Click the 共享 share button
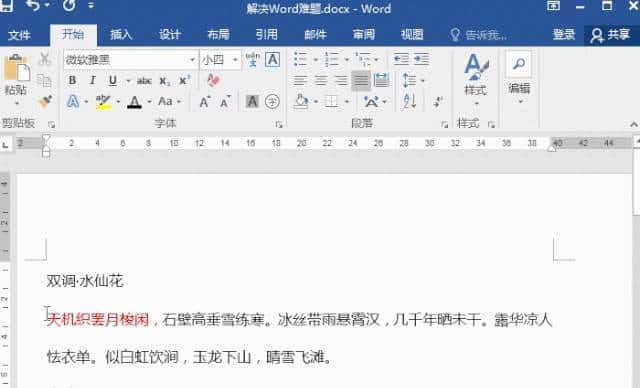This screenshot has height=388, width=640. [611, 35]
